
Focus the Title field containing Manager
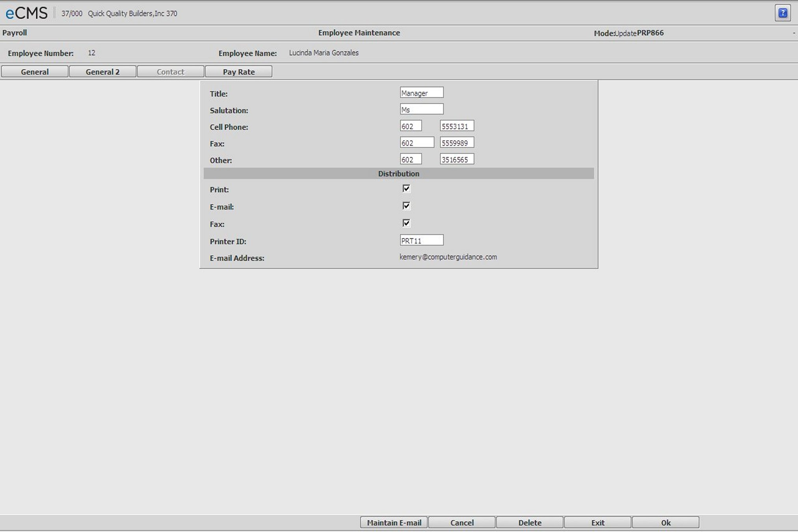[422, 93]
